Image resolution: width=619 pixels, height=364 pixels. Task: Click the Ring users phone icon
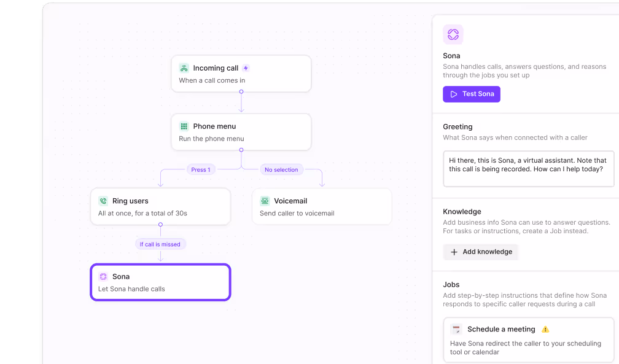103,201
